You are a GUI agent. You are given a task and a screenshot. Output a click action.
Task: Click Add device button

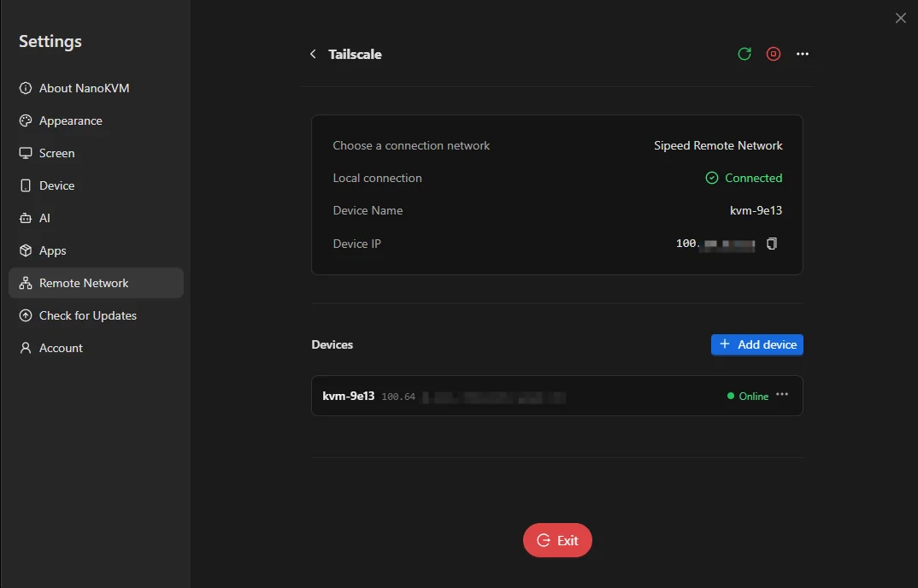click(757, 344)
